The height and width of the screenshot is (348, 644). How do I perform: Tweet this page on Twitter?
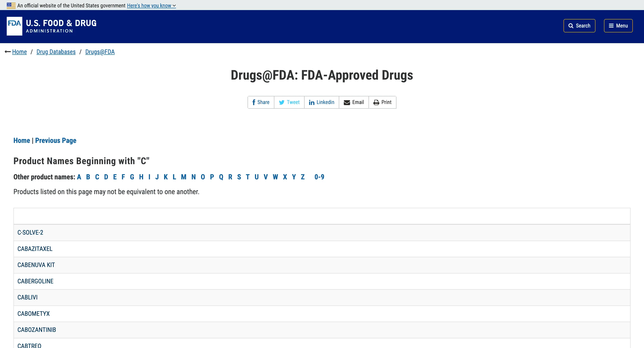click(x=289, y=102)
